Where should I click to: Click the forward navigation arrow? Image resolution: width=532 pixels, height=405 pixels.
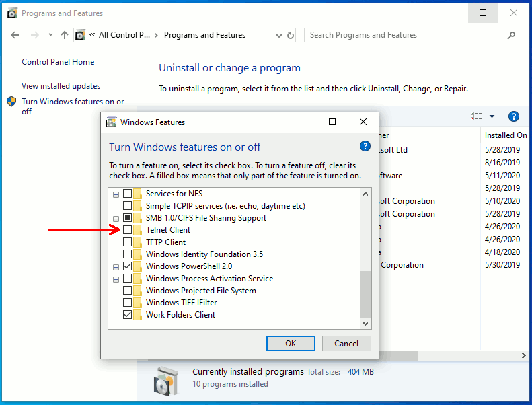pos(34,35)
